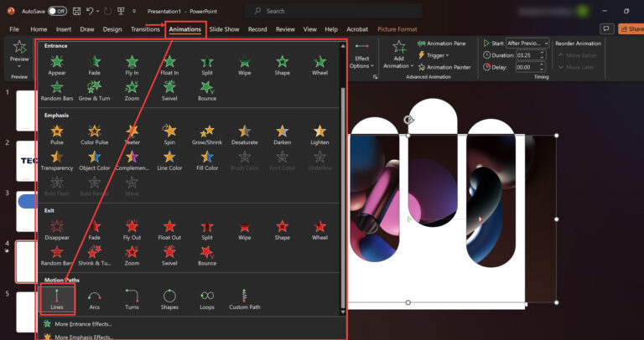
Task: Click the Share button
Action: click(631, 29)
